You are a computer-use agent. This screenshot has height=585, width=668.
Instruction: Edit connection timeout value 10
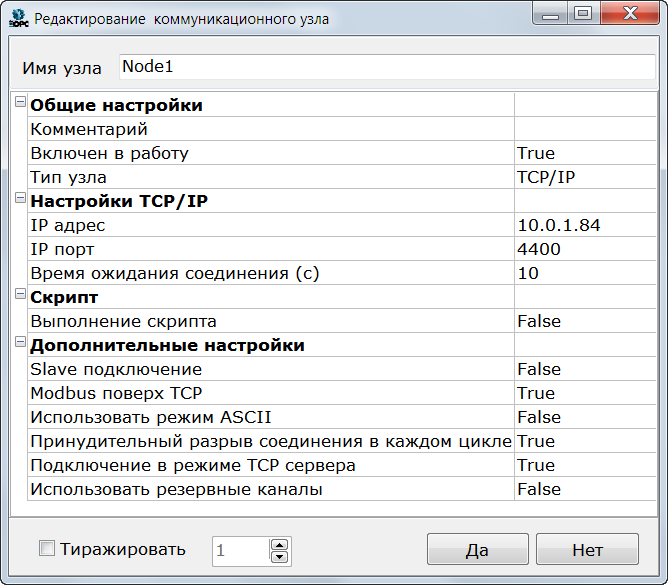pyautogui.click(x=585, y=273)
